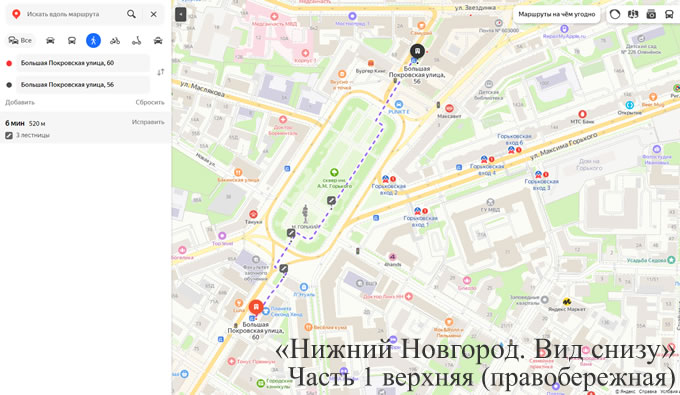Image resolution: width=680 pixels, height=395 pixels.
Task: Open "Маршруты на чём угодно" button
Action: (556, 14)
